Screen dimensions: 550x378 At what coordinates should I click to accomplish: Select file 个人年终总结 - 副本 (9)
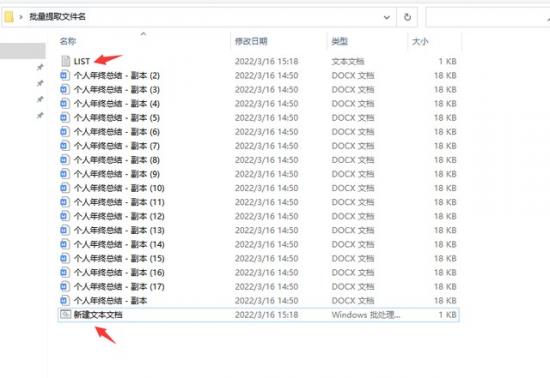click(x=117, y=174)
